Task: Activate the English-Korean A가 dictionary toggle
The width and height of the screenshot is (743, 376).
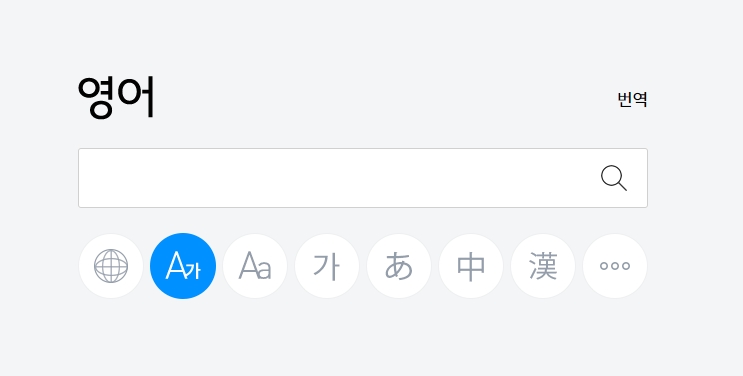Action: [183, 266]
